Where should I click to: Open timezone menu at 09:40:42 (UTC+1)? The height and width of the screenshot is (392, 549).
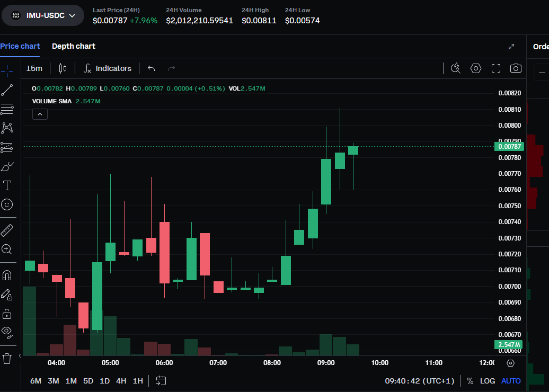click(x=420, y=381)
